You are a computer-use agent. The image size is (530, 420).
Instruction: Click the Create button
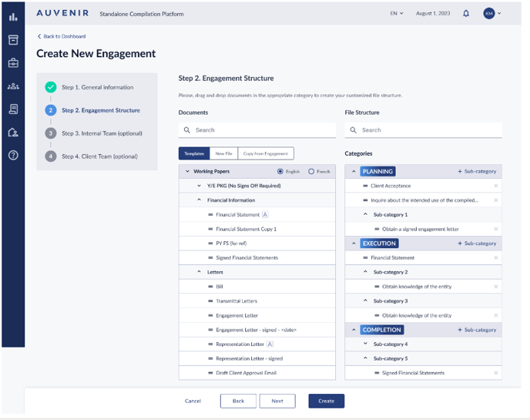[326, 401]
